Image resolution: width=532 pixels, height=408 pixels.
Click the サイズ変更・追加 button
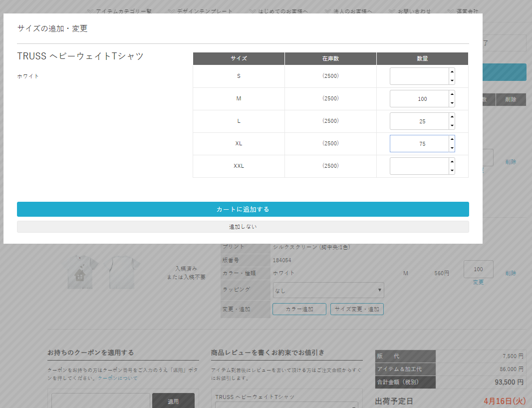point(357,309)
